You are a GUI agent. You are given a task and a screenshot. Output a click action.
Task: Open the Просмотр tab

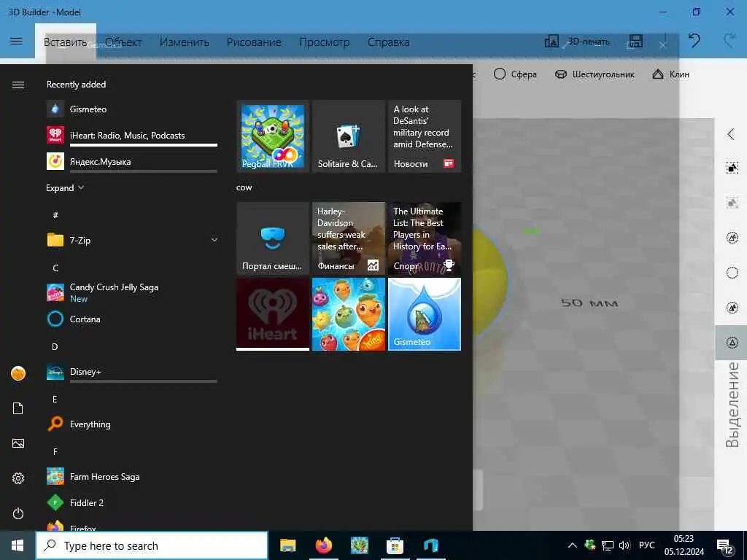pos(325,42)
